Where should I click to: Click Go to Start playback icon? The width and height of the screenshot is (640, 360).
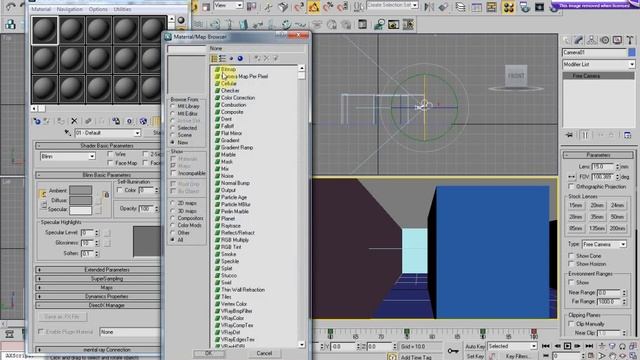coord(546,346)
